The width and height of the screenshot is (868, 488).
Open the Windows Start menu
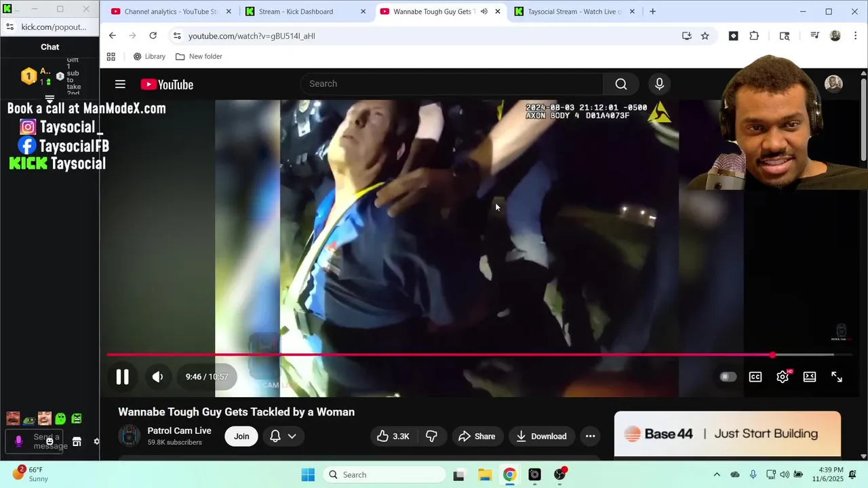(x=308, y=474)
